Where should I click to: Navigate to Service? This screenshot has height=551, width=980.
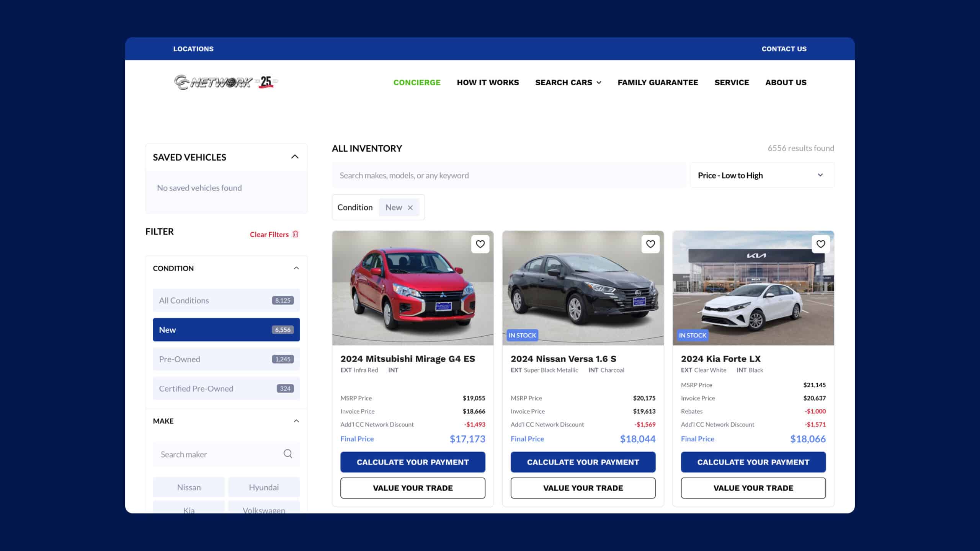[x=732, y=82]
